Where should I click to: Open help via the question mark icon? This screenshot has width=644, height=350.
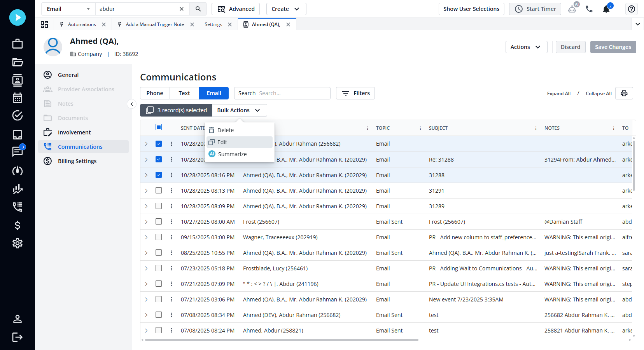(x=631, y=9)
